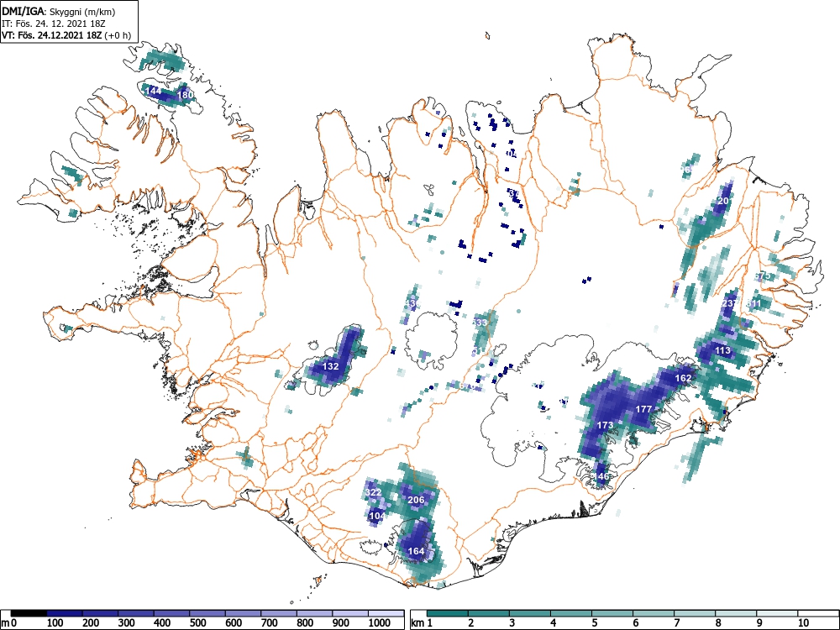Click the '800' tick label in meter legend

tap(306, 623)
